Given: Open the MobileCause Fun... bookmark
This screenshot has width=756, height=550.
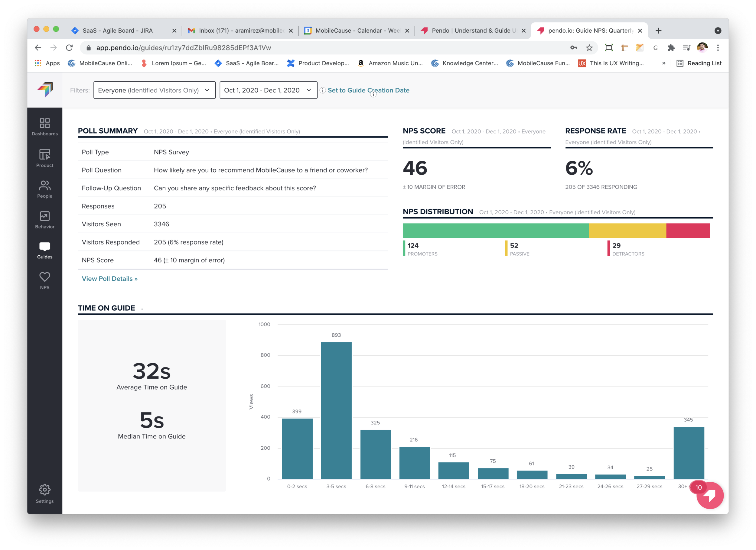Looking at the screenshot, I should tap(538, 63).
